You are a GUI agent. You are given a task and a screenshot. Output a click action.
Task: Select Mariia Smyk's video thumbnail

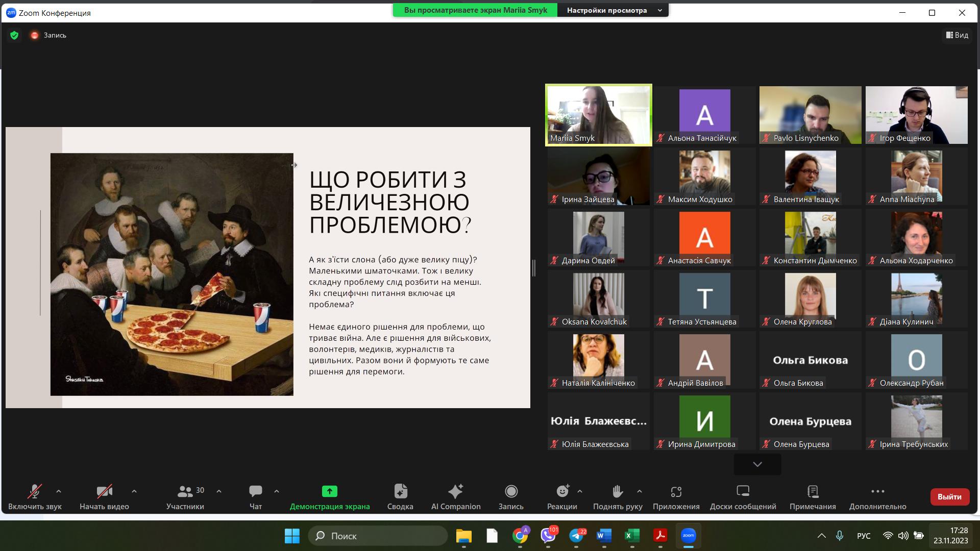coord(598,115)
